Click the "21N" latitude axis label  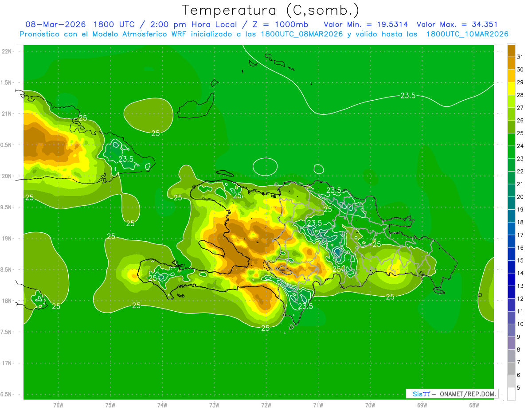(x=7, y=114)
